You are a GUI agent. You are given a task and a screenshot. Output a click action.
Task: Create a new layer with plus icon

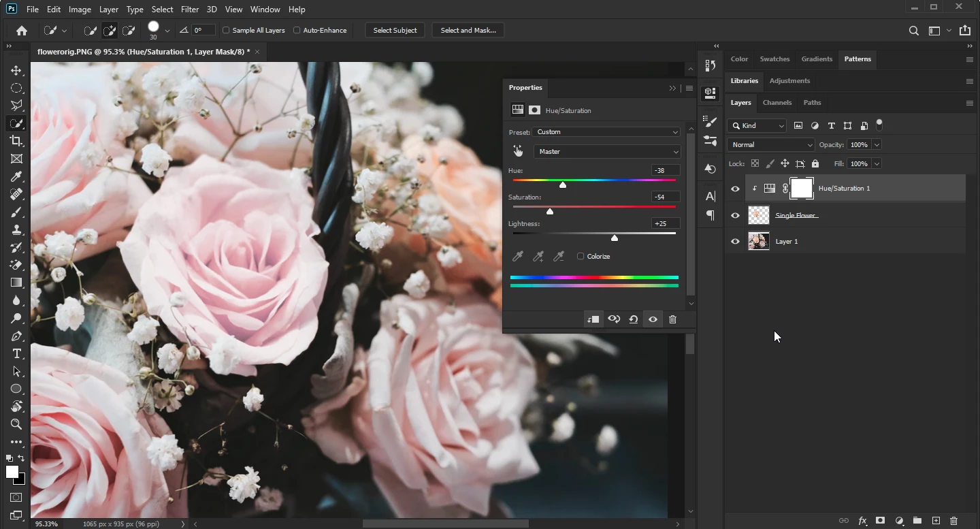point(936,521)
